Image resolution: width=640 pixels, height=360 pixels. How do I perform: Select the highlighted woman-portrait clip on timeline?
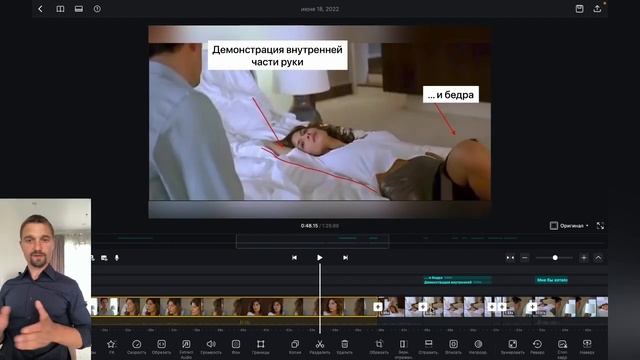pos(234,307)
